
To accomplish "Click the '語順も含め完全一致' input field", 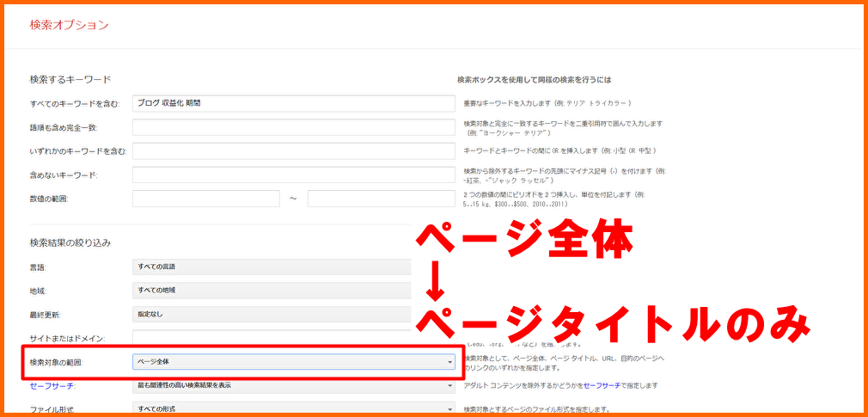I will (293, 127).
